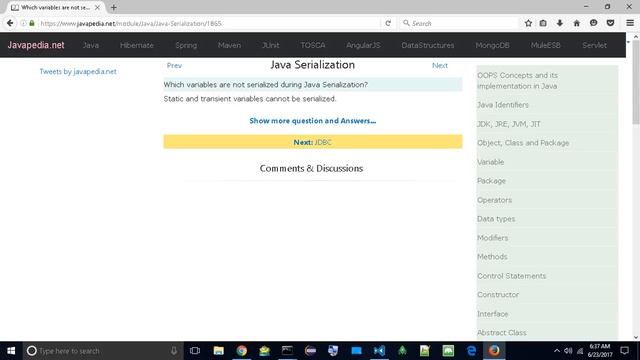Open the TOSCA menu in navbar
640x360 pixels.
coord(313,45)
